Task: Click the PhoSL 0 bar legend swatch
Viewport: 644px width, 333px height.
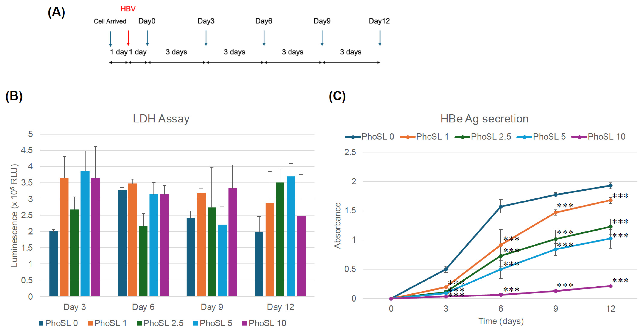Action: [41, 323]
